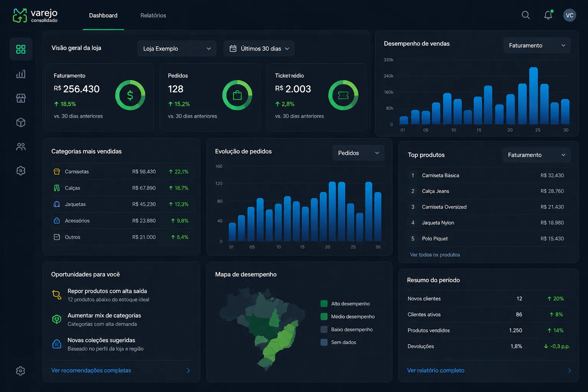The width and height of the screenshot is (588, 392).
Task: Open the search magnifier icon
Action: (526, 15)
